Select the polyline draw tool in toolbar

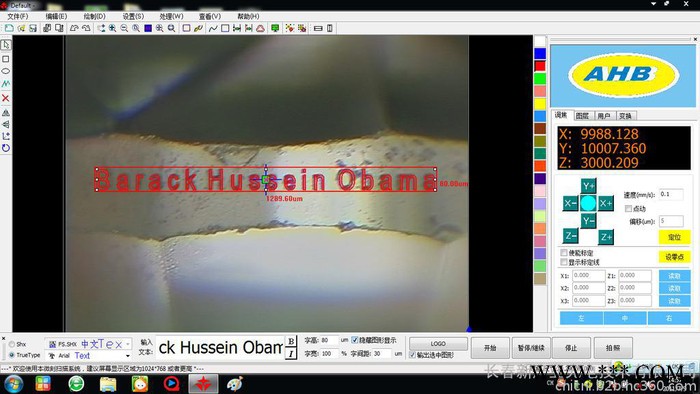click(213, 28)
